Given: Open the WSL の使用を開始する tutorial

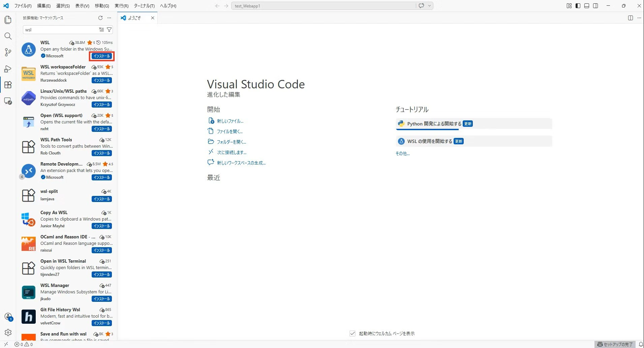Looking at the screenshot, I should pyautogui.click(x=474, y=141).
